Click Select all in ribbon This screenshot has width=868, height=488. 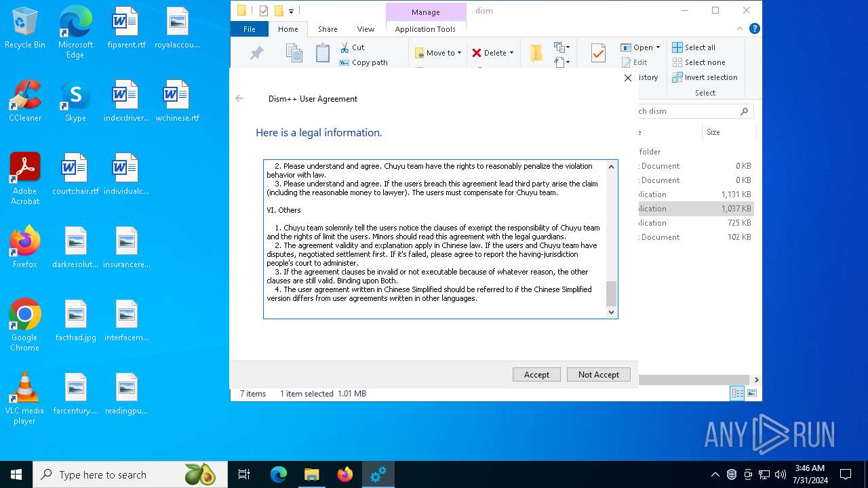[694, 47]
